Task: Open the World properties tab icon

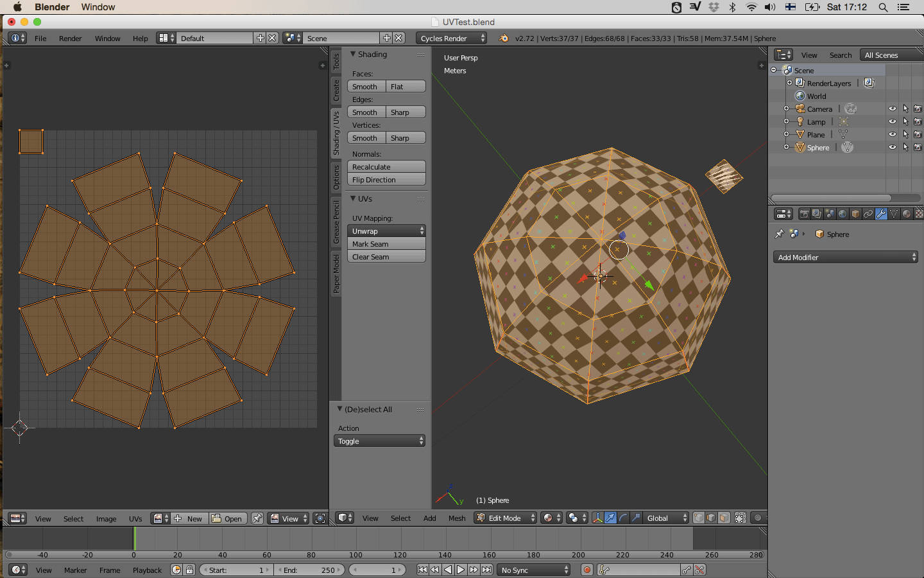Action: pyautogui.click(x=843, y=214)
